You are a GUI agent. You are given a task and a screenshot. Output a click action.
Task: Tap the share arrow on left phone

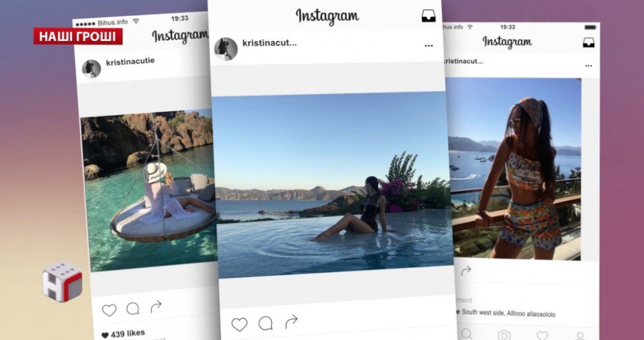(x=156, y=306)
